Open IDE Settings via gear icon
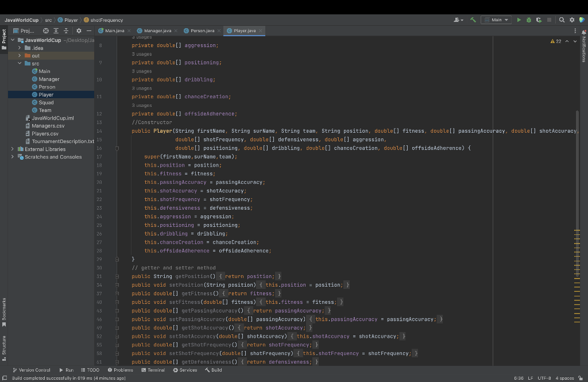Viewport: 588px width, 382px height. [x=572, y=18]
